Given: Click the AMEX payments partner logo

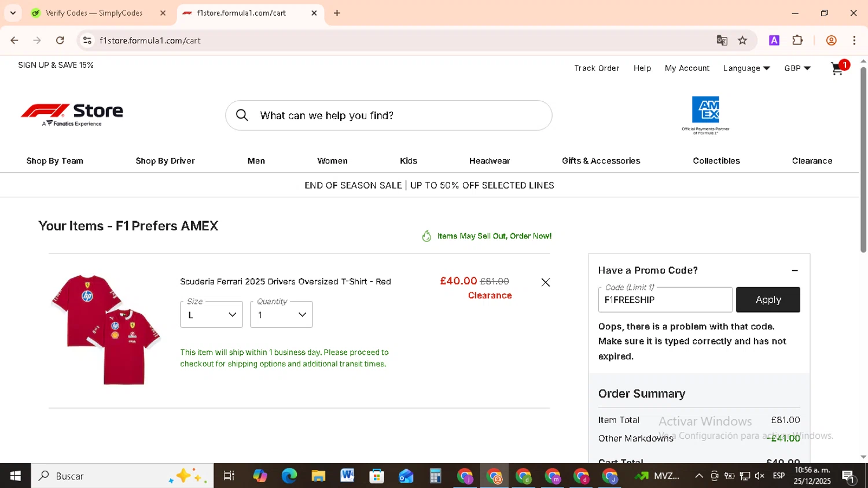Looking at the screenshot, I should click(x=705, y=115).
